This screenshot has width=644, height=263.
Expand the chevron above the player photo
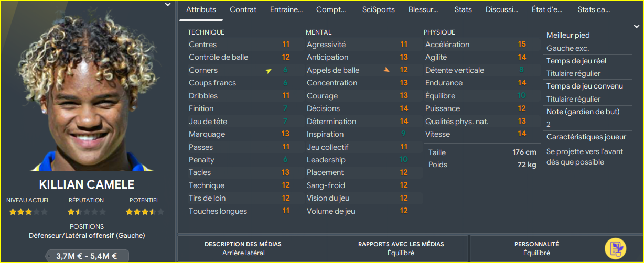point(167,5)
